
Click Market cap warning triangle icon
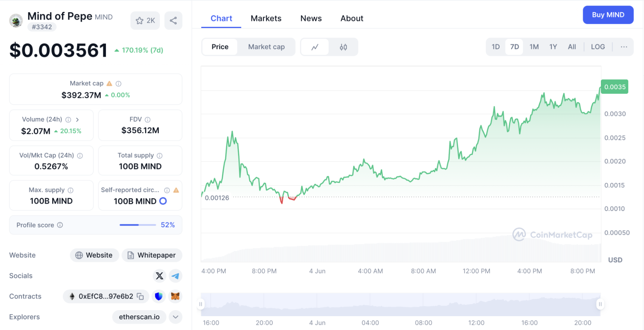(x=109, y=84)
